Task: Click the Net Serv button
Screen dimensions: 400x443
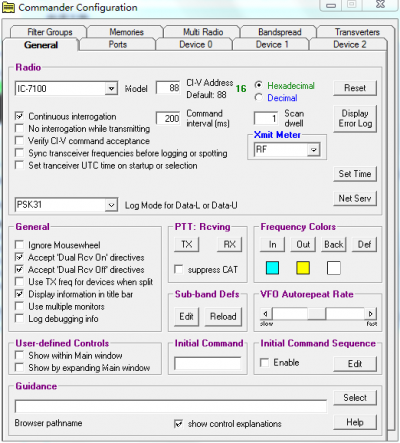Action: coord(355,198)
